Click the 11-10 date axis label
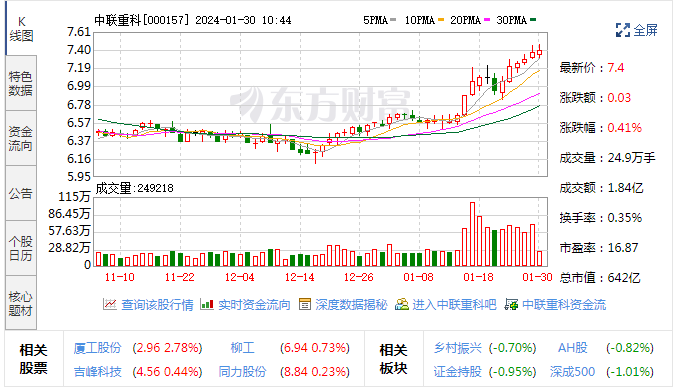This screenshot has width=675, height=389. tap(120, 277)
